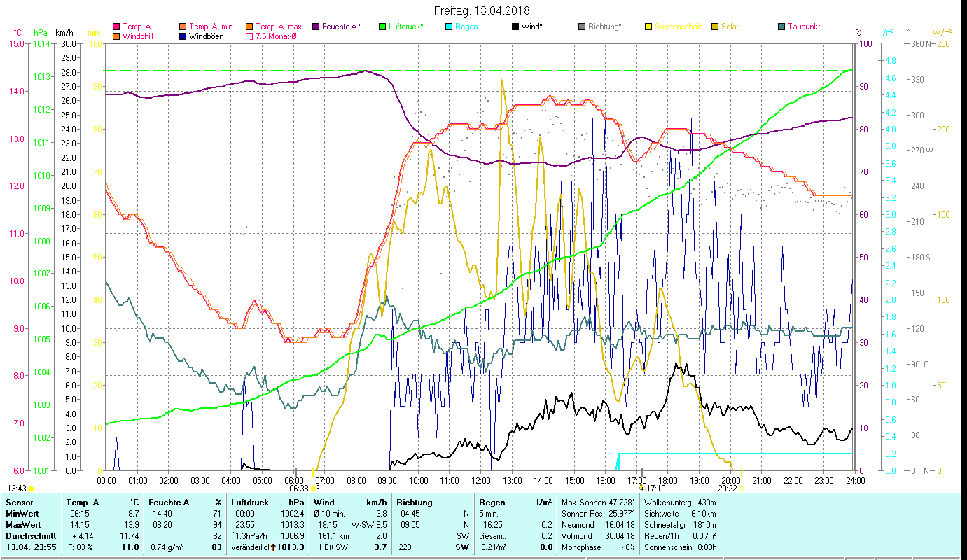Click the 'Neumond 16.04.18' entry
This screenshot has height=560, width=967.
click(x=598, y=525)
